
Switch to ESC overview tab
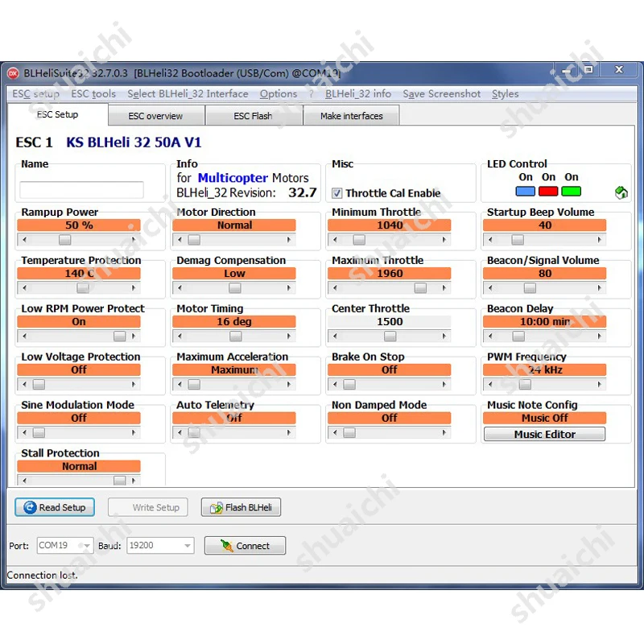pos(155,116)
